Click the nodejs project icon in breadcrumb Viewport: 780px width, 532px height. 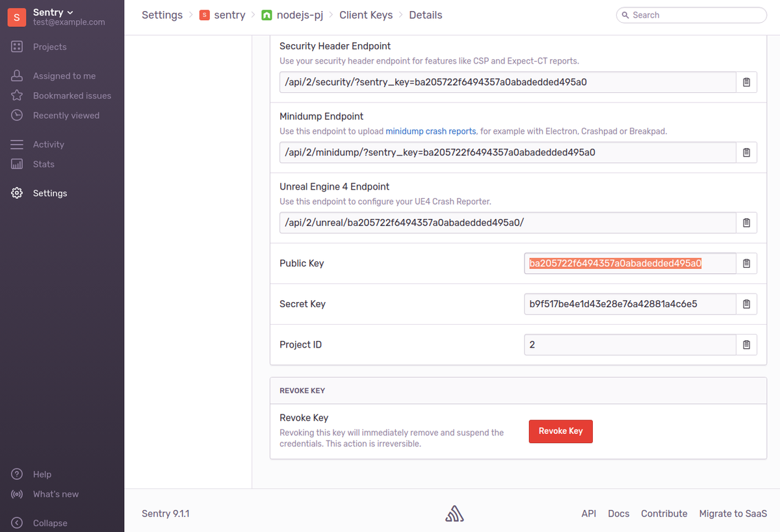266,15
